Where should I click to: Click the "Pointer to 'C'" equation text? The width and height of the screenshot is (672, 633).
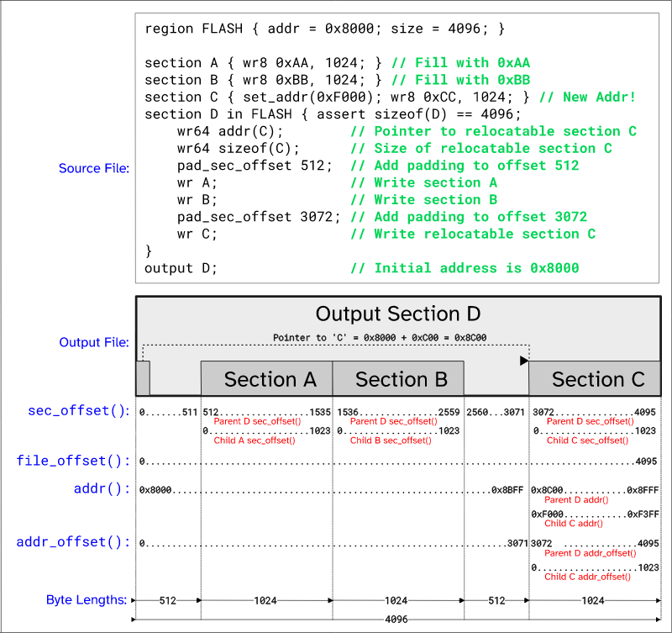(x=380, y=338)
